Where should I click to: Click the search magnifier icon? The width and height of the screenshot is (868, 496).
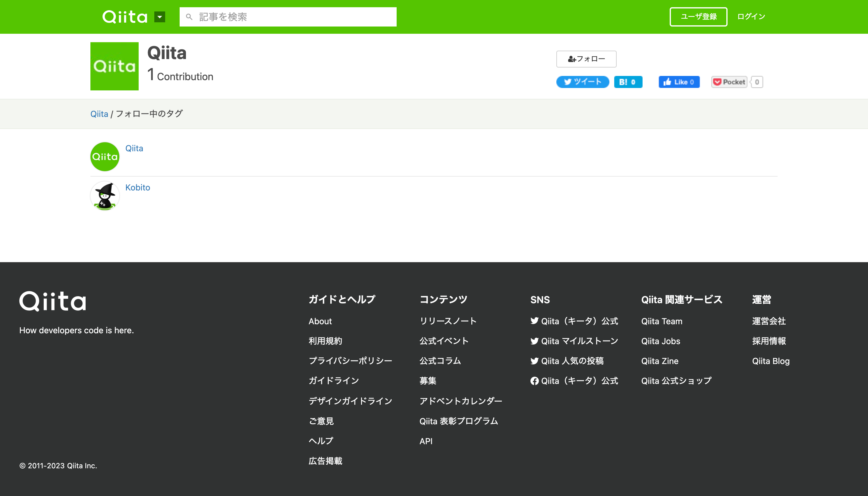(x=190, y=17)
